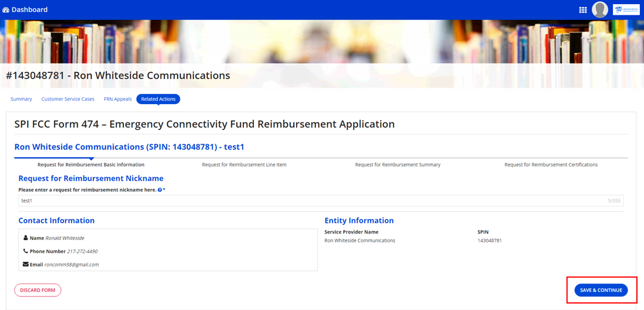Click the Discard Form button

pos(38,290)
